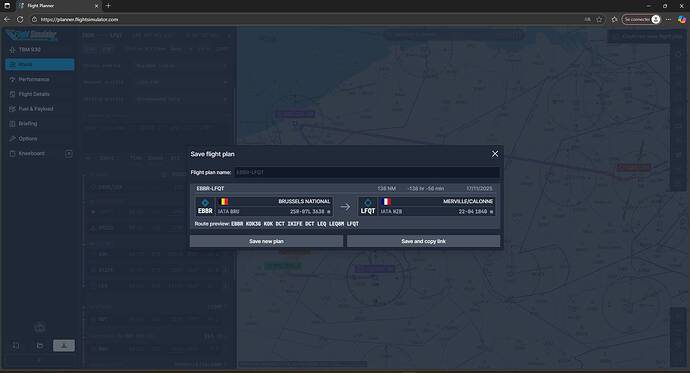690x373 pixels.
Task: Open a new browser tab
Action: pos(108,6)
